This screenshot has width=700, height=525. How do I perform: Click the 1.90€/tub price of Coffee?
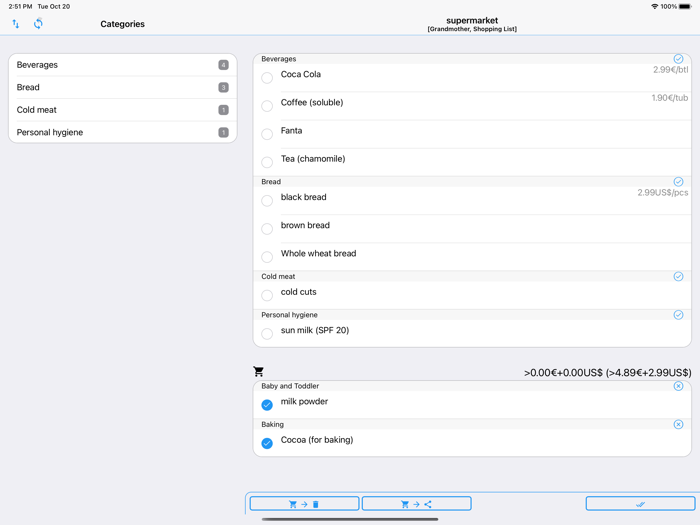tap(670, 98)
